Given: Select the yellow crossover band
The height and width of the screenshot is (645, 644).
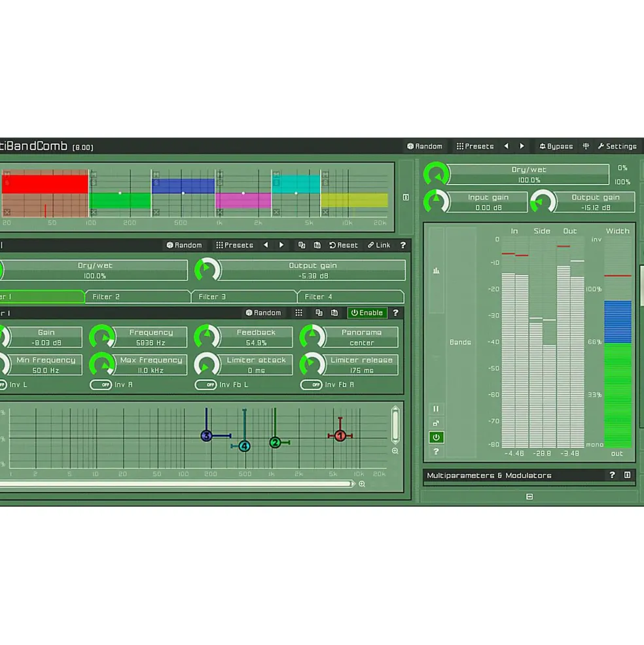Looking at the screenshot, I should (x=354, y=200).
